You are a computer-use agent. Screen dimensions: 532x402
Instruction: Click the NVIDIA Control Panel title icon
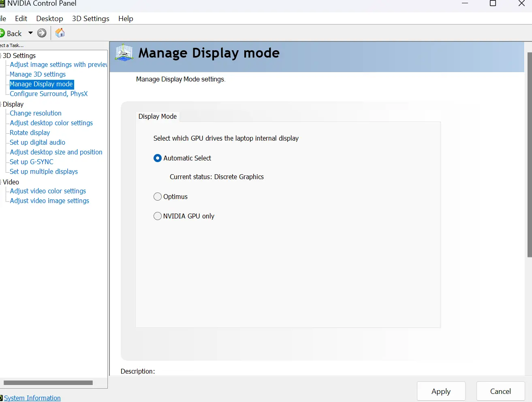click(x=2, y=4)
